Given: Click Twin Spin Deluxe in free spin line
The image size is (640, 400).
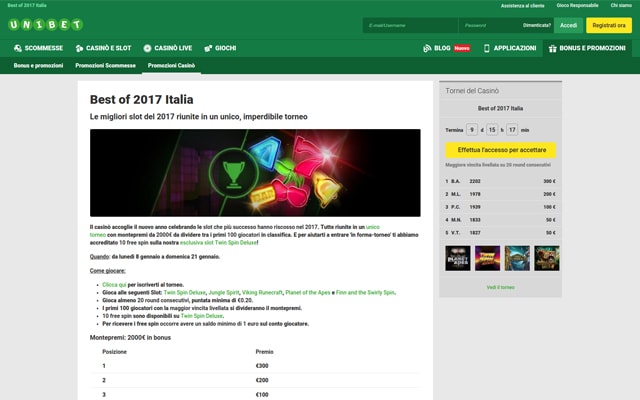Looking at the screenshot, I should pos(202,316).
